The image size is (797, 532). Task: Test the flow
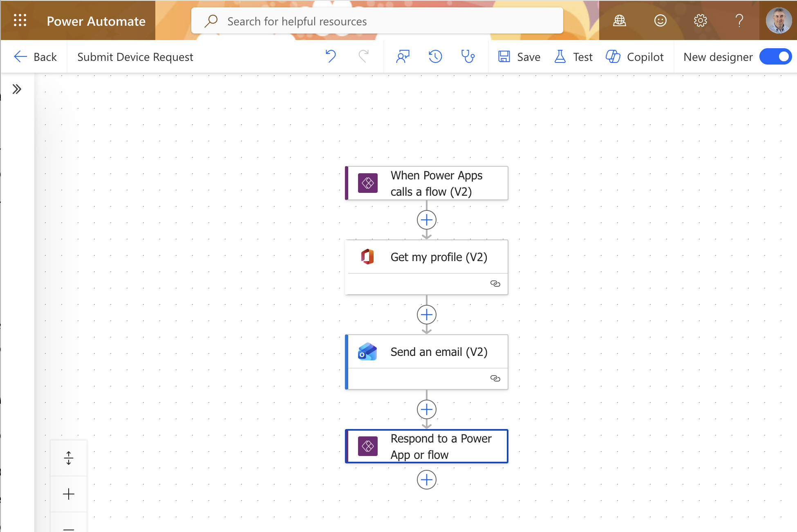[x=573, y=57]
